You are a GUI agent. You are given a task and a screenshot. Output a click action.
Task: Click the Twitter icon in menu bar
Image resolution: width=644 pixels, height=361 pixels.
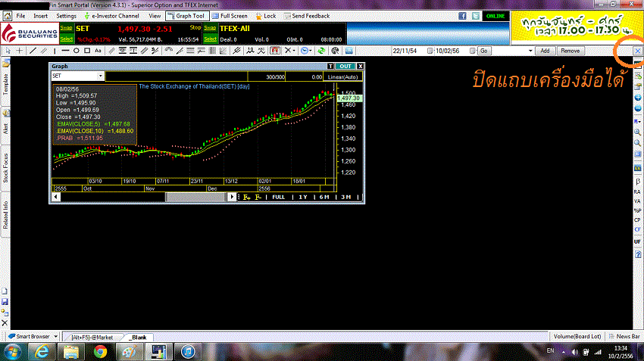pos(476,16)
